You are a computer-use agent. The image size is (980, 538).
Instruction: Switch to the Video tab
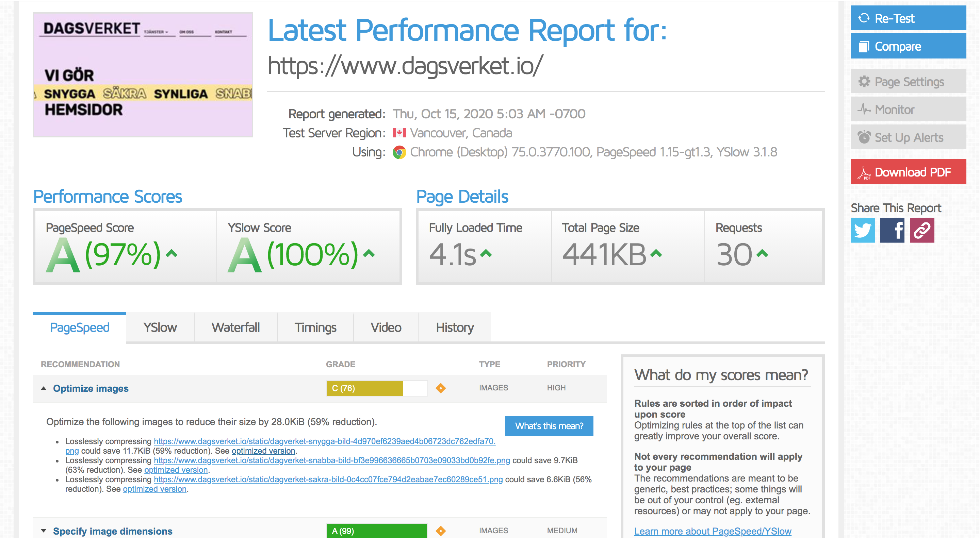pyautogui.click(x=386, y=327)
